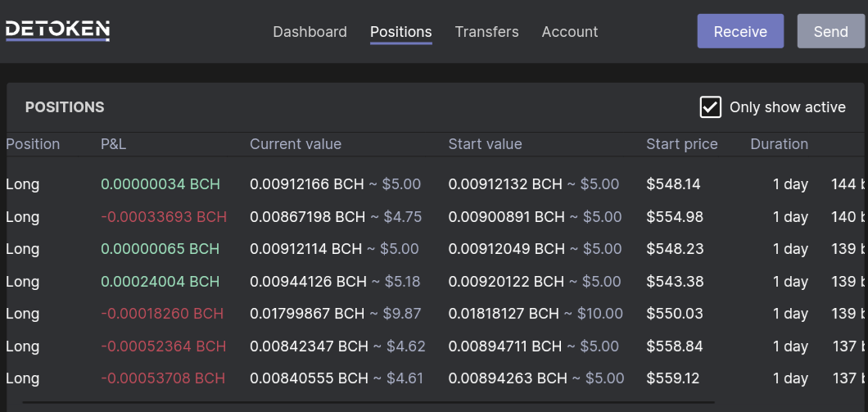
Task: Select the row with start price $559.12
Action: coord(435,378)
